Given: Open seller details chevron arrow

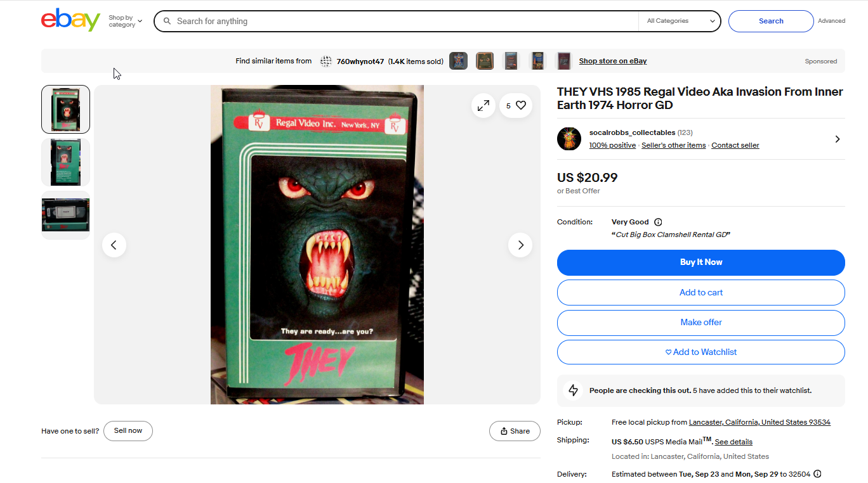Looking at the screenshot, I should pyautogui.click(x=837, y=139).
